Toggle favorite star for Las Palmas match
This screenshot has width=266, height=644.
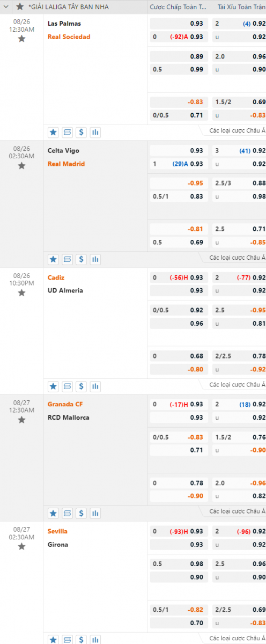tap(21, 39)
